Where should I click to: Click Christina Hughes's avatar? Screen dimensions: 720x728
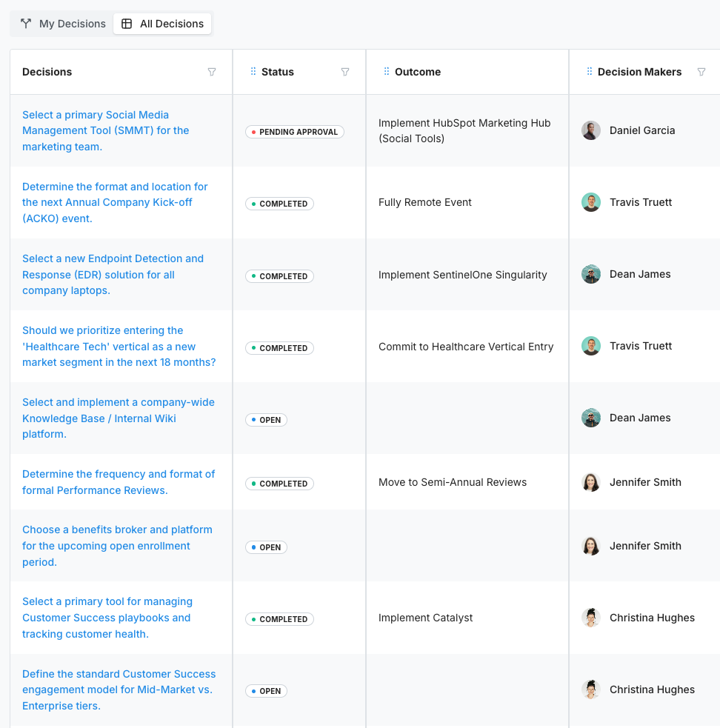pos(590,618)
